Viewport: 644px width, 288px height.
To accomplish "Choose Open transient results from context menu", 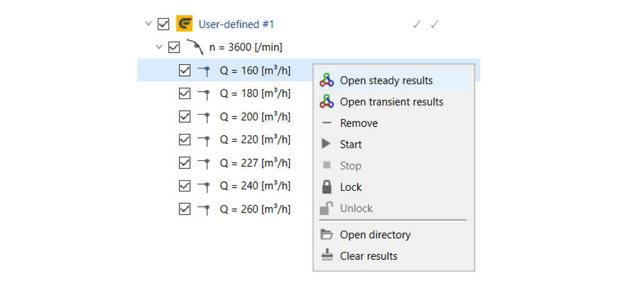I will pos(393,102).
